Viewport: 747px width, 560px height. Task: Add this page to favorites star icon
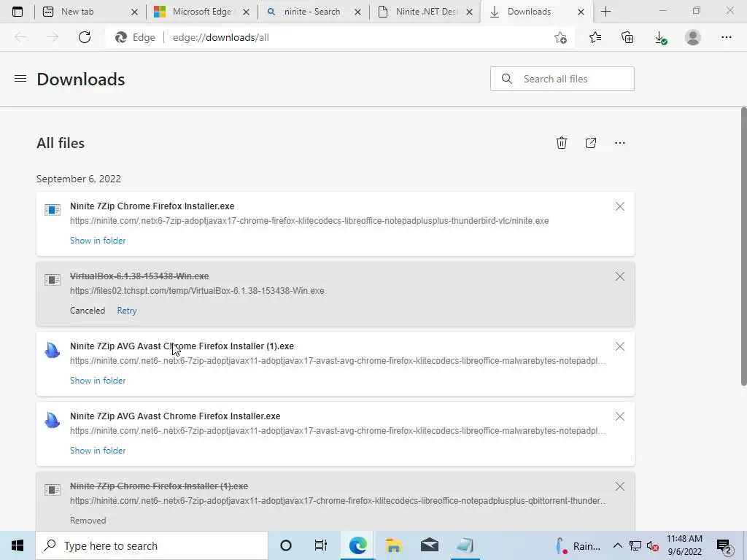point(561,37)
